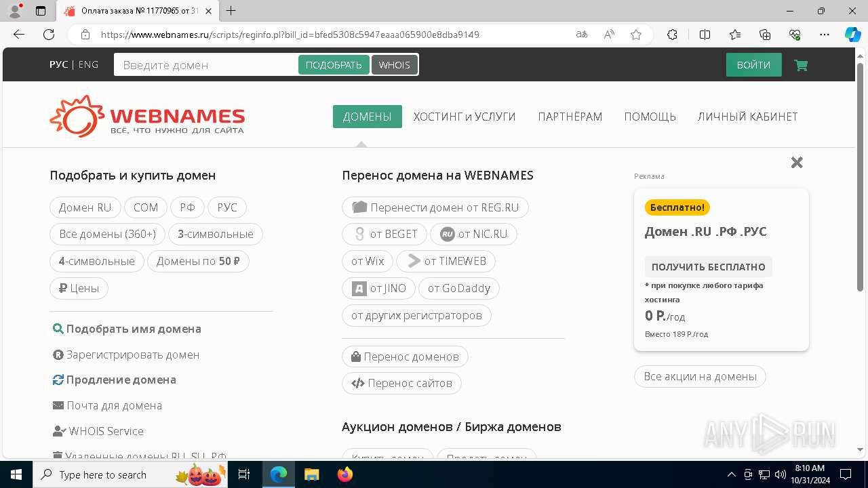Launch Firefox from taskbar
This screenshot has height=488, width=868.
tap(345, 474)
